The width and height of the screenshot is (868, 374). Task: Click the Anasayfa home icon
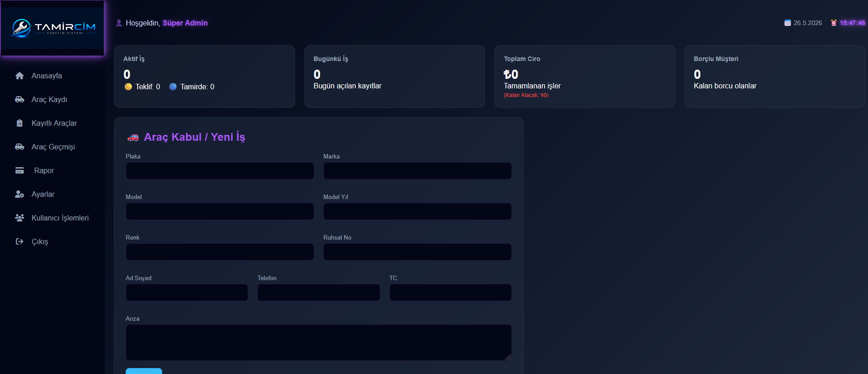point(20,76)
